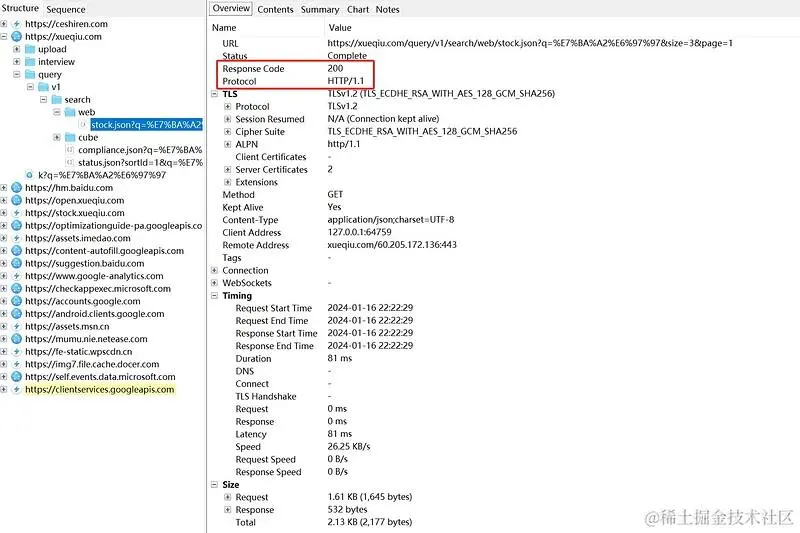Click the assets.imedao.com lightning icon
Screen dimensions: 800x533
[x=16, y=238]
